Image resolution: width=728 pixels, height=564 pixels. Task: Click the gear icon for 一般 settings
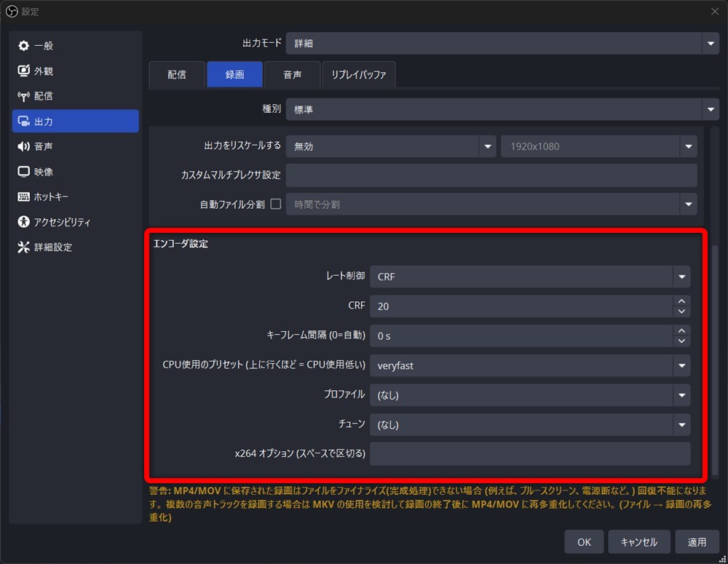tap(23, 46)
